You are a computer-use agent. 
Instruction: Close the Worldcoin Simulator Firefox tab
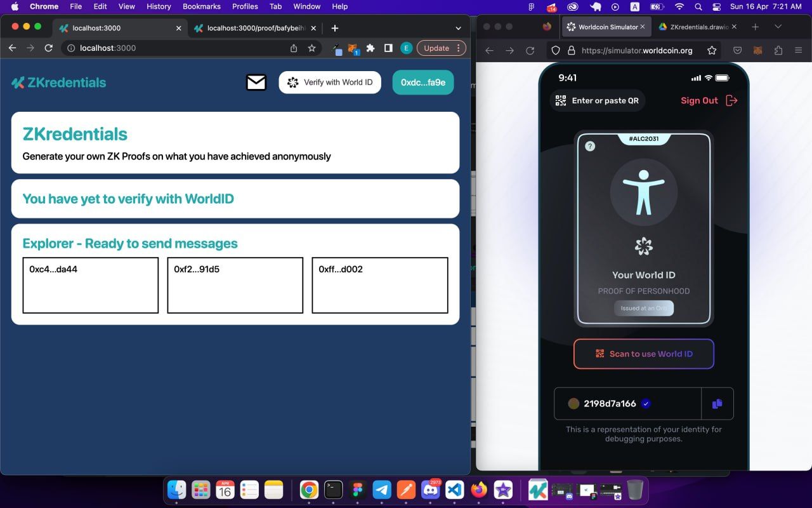click(x=643, y=27)
